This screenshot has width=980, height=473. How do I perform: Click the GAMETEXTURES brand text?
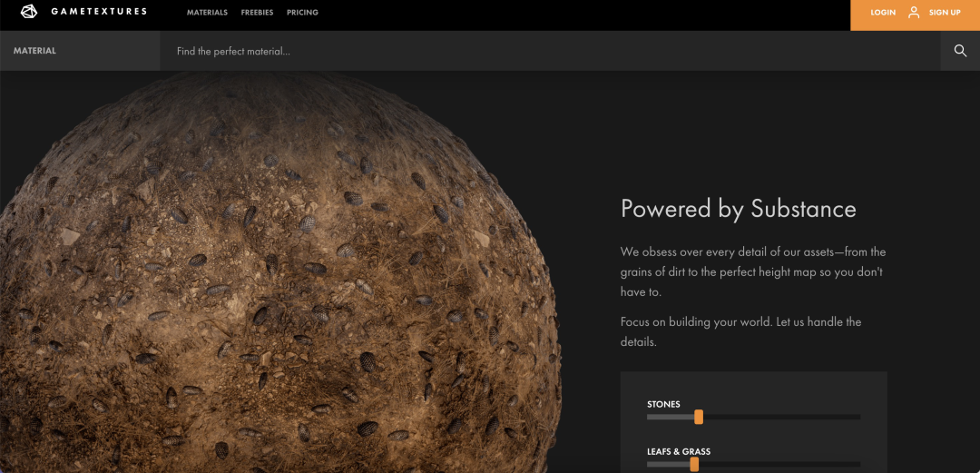click(99, 11)
